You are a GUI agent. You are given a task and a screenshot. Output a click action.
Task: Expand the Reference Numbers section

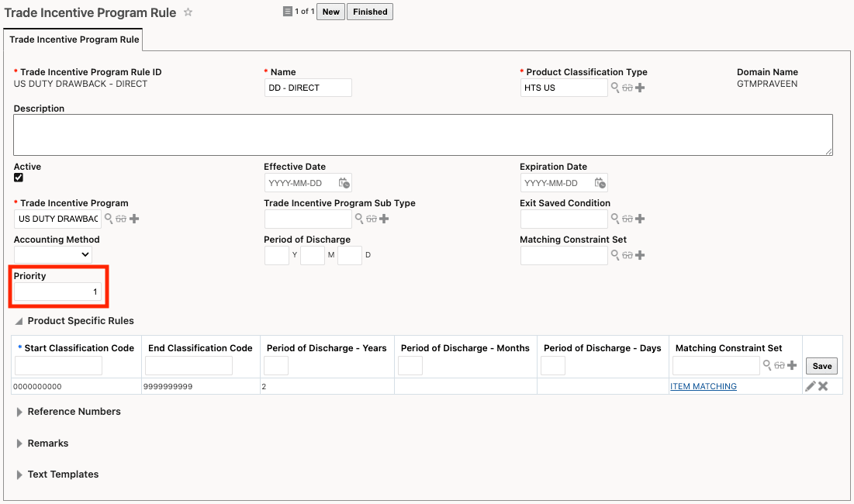tap(19, 412)
